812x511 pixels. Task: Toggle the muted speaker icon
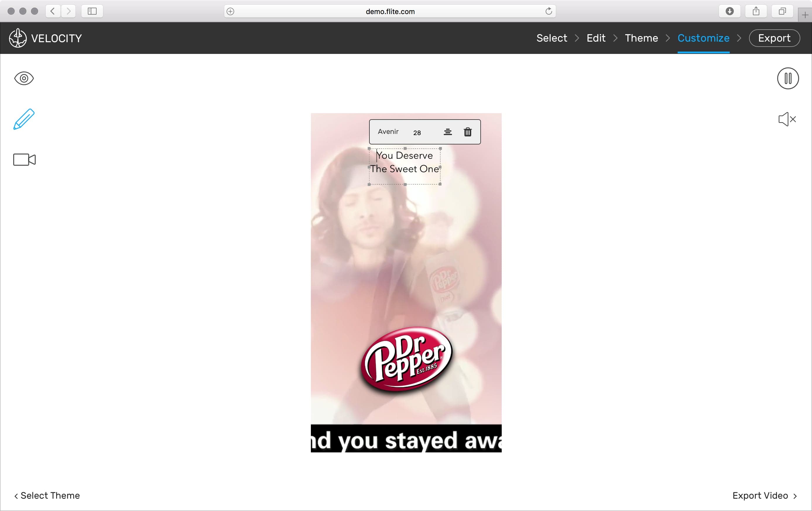pyautogui.click(x=787, y=119)
